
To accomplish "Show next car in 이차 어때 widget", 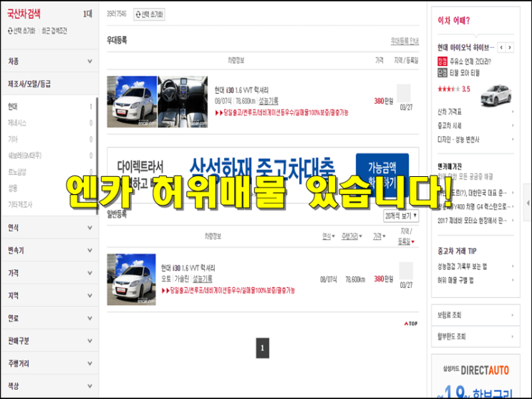I will point(510,47).
